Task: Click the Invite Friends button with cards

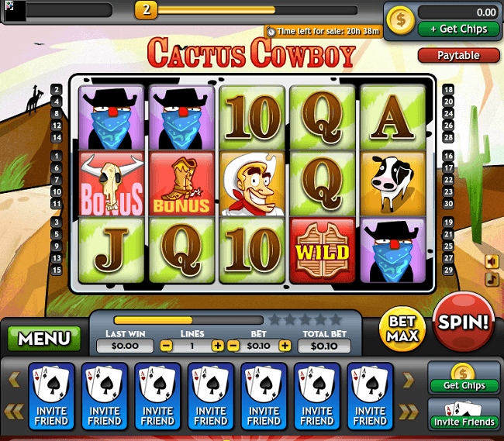Action: [464, 415]
